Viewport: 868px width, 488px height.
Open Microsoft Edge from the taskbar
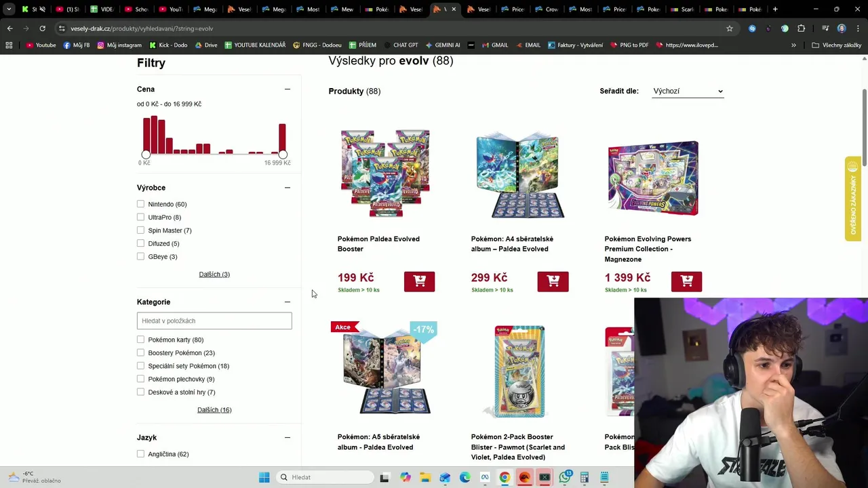click(465, 477)
